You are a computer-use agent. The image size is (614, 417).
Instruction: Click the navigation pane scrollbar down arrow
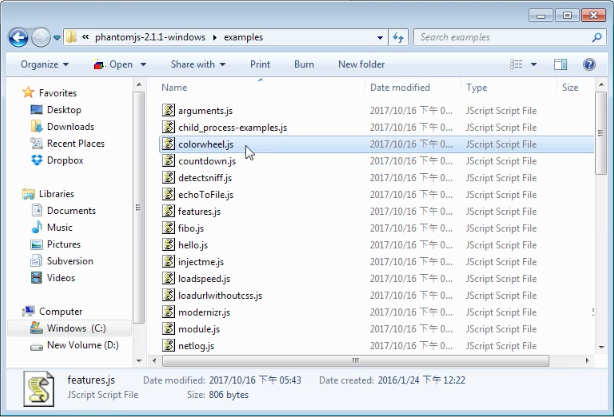[139, 361]
